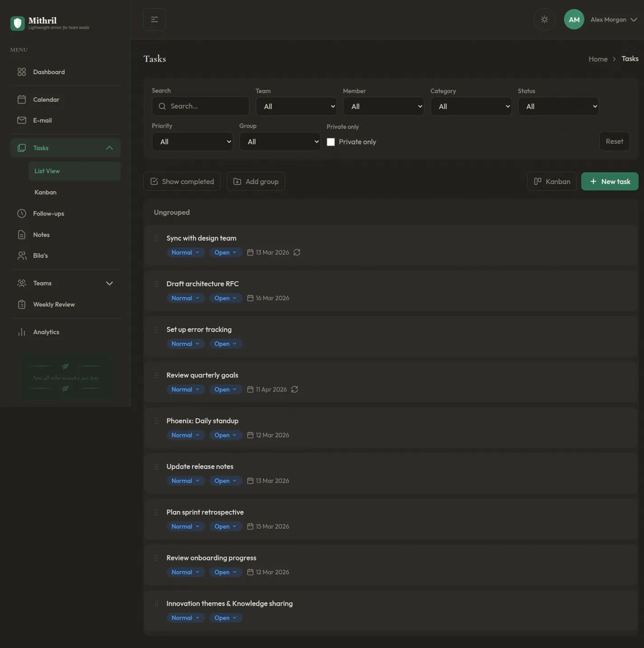644x648 pixels.
Task: Reset all filters with Reset button
Action: coord(615,142)
